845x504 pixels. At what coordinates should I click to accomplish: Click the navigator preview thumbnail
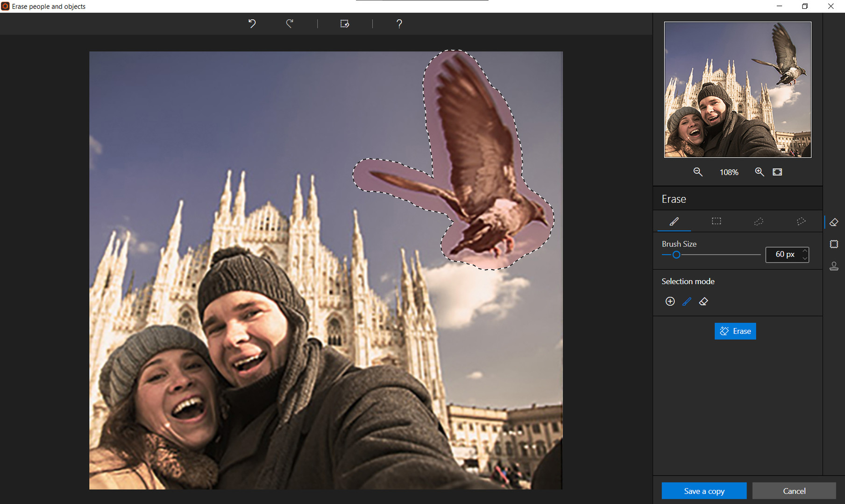click(738, 90)
